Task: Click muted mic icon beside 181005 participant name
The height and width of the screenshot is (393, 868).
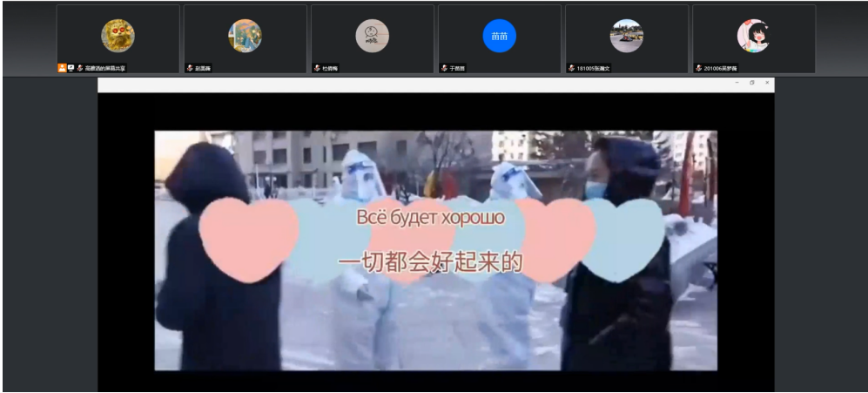Action: tap(571, 68)
